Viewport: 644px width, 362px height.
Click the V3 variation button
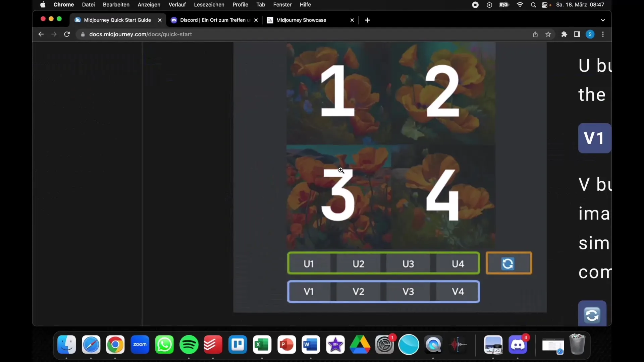tap(408, 292)
